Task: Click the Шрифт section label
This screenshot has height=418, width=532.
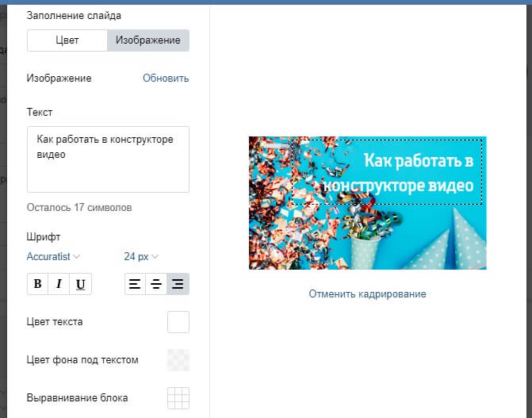Action: (x=43, y=236)
